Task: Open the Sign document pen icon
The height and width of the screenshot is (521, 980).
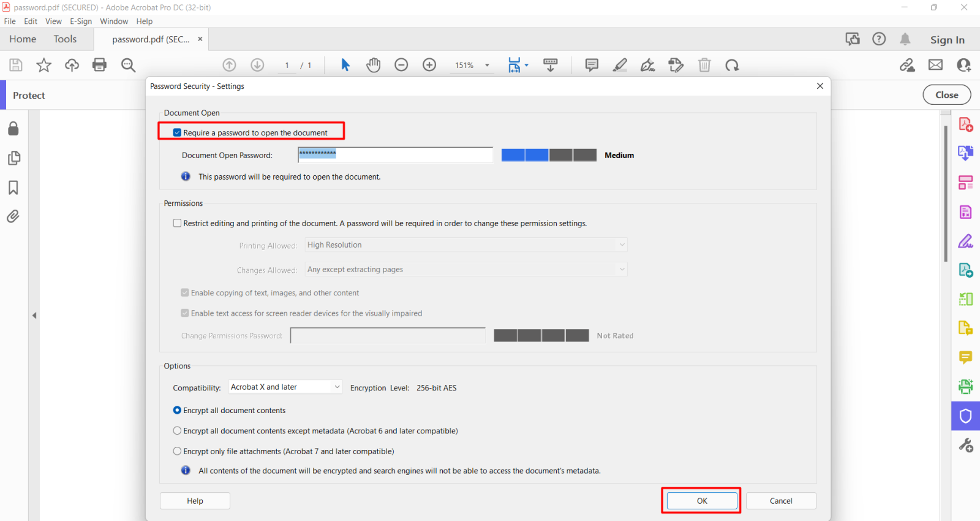Action: 647,65
